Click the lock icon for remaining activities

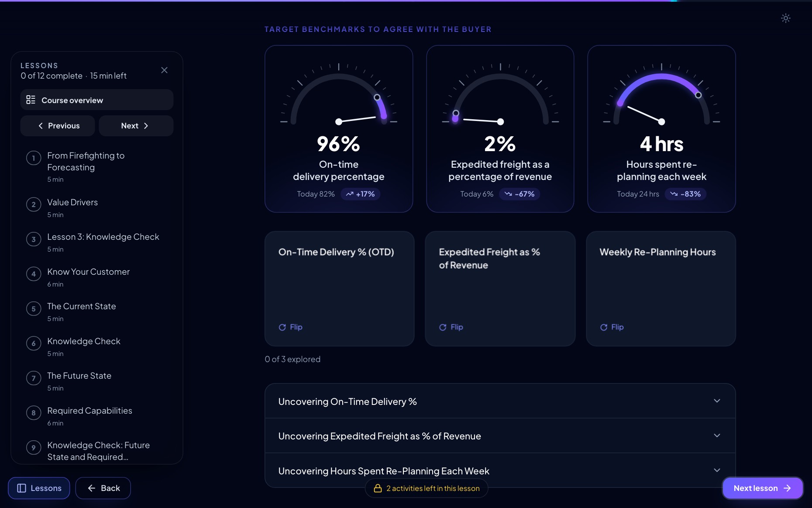[378, 488]
